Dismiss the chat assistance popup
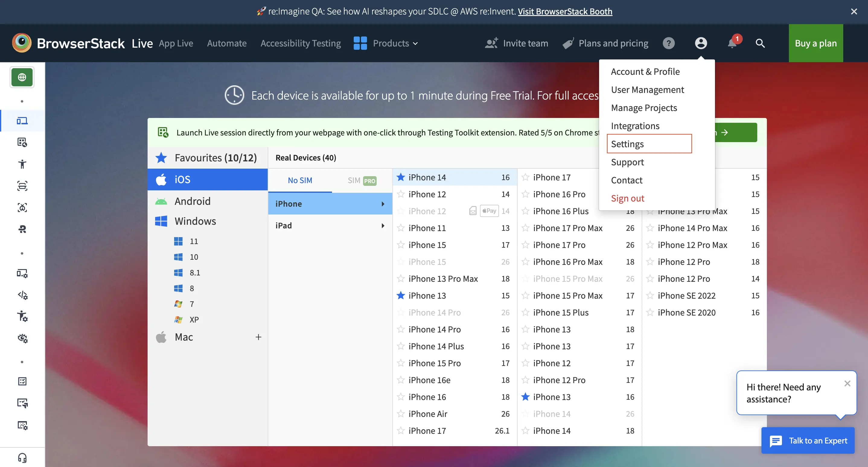The width and height of the screenshot is (868, 467). [x=847, y=383]
